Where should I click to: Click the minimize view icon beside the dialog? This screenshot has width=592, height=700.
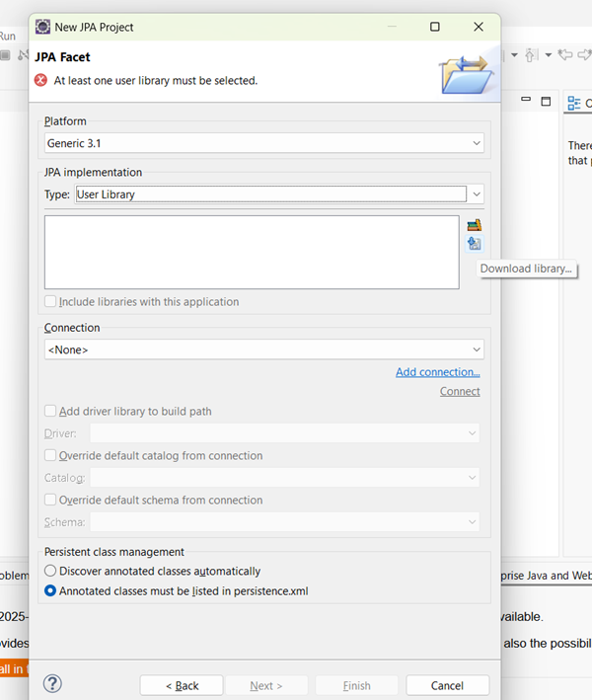[x=526, y=102]
